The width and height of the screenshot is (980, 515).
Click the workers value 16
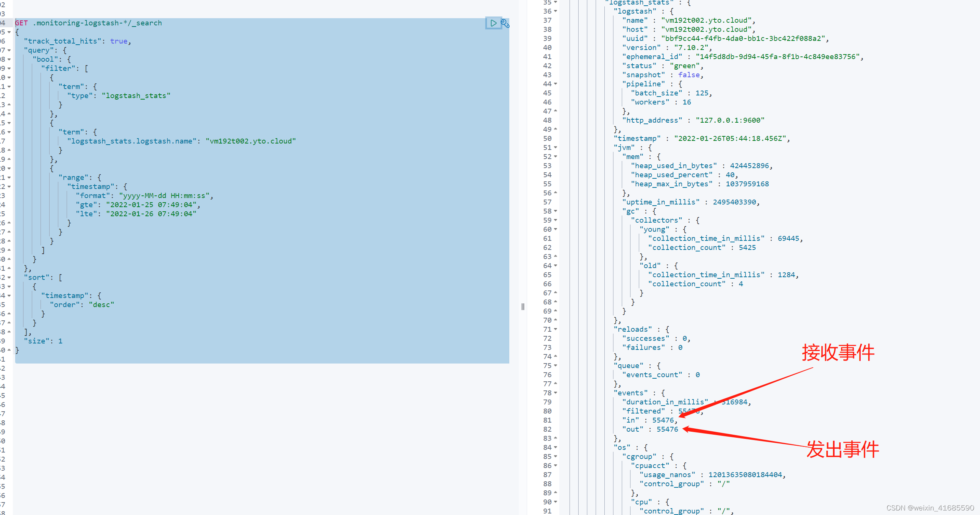point(686,102)
